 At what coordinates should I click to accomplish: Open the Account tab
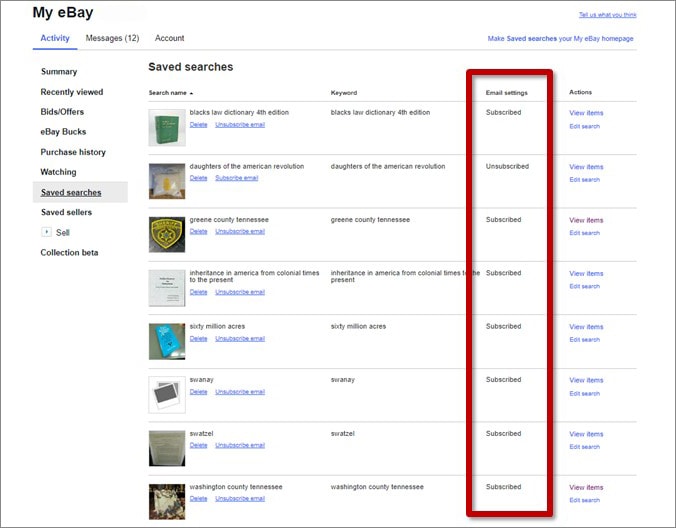169,38
